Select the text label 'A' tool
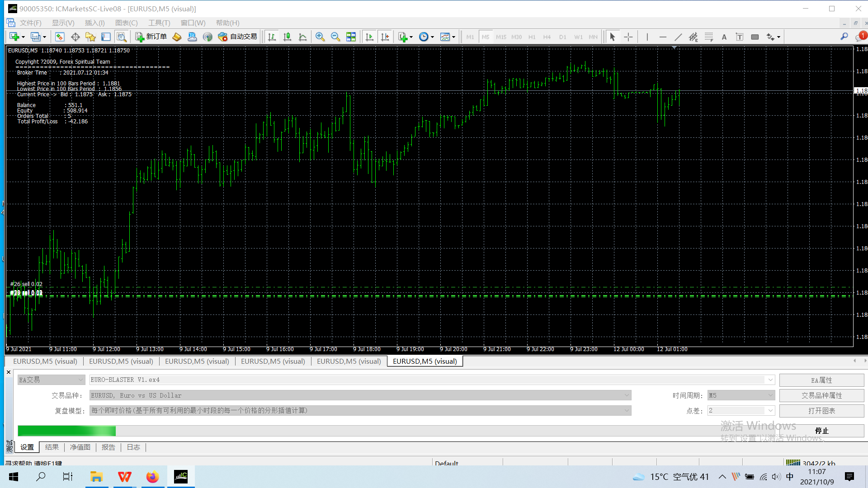868x488 pixels. pos(724,37)
